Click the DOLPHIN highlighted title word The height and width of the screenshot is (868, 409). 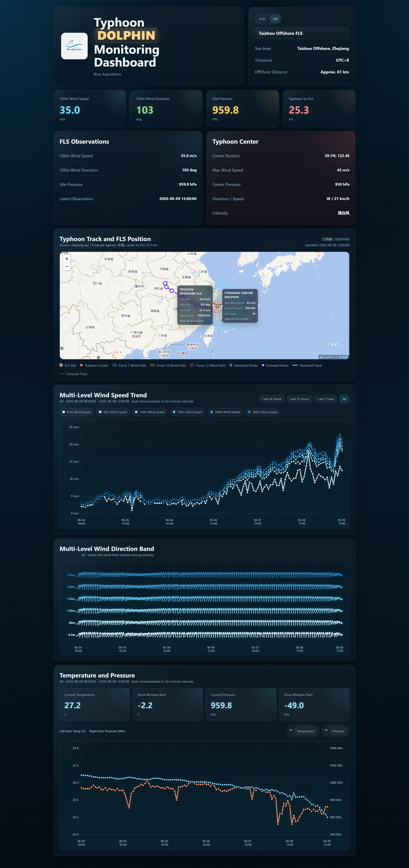pyautogui.click(x=126, y=35)
